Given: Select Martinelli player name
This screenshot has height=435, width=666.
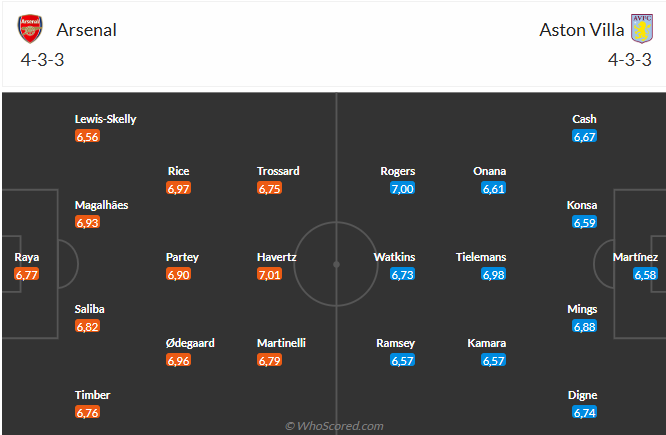Looking at the screenshot, I should (281, 343).
